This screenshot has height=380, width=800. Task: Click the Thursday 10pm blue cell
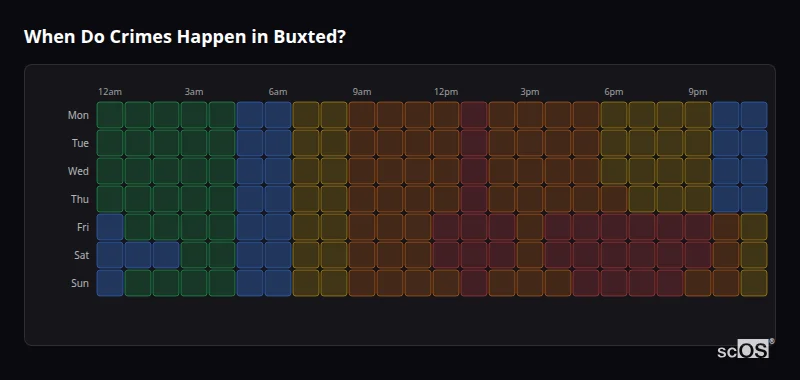pos(726,199)
